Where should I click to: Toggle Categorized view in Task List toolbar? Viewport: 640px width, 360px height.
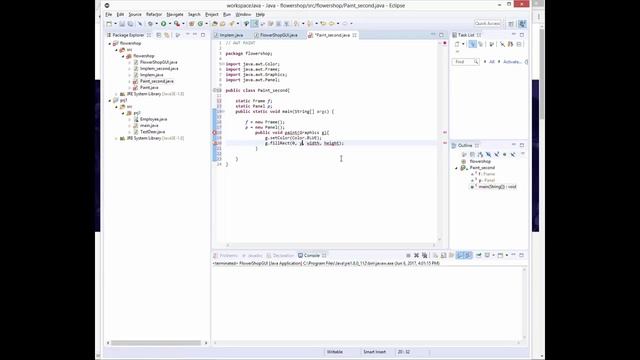click(x=472, y=44)
